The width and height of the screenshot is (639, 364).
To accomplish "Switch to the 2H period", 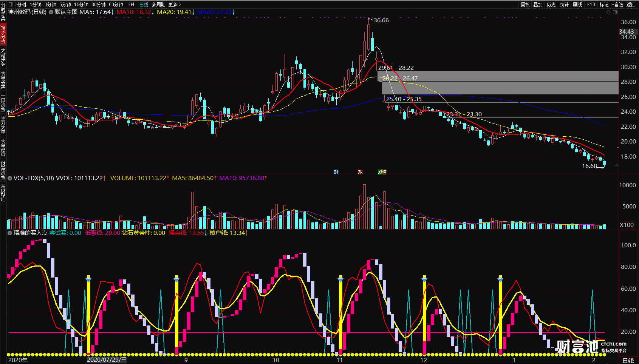I will point(131,5).
